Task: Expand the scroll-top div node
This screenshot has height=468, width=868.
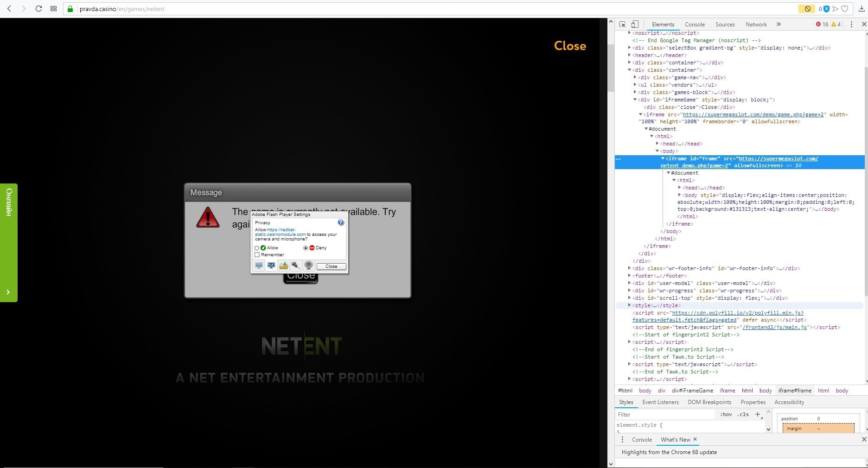Action: (629, 298)
